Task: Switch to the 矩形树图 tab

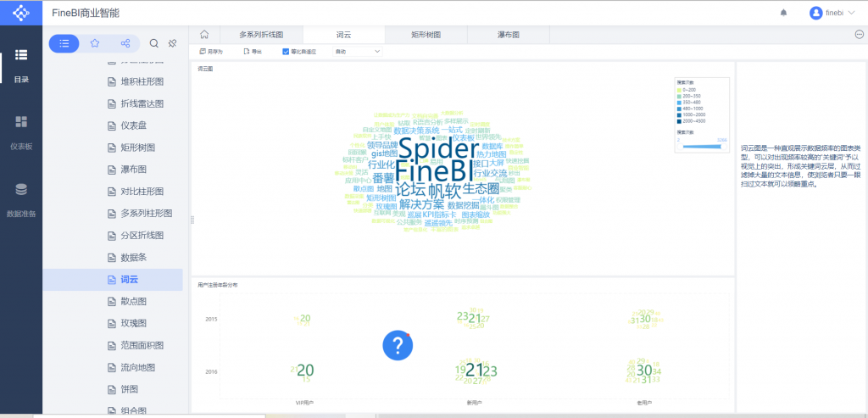Action: point(426,34)
